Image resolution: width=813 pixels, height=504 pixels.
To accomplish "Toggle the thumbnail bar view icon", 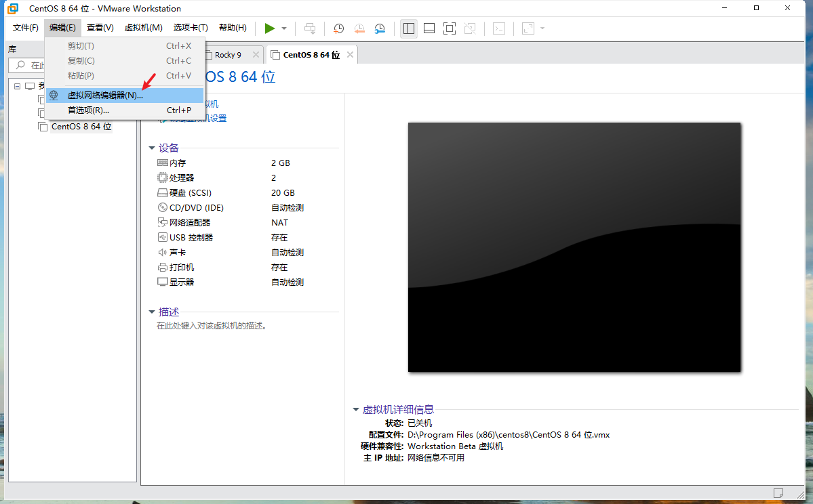I will tap(429, 28).
